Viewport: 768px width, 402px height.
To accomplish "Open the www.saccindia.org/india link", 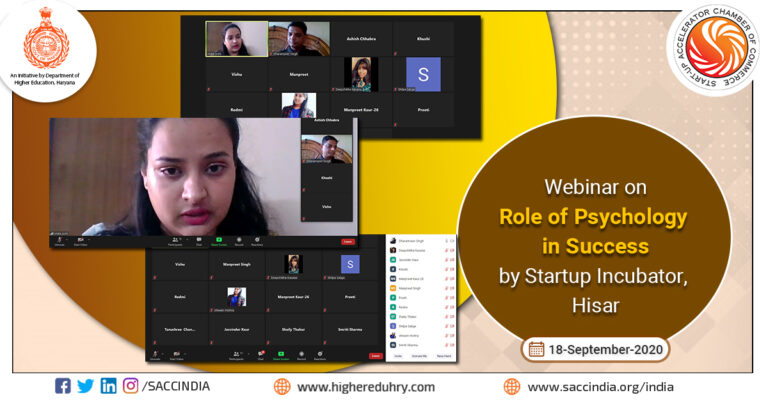I will point(600,387).
